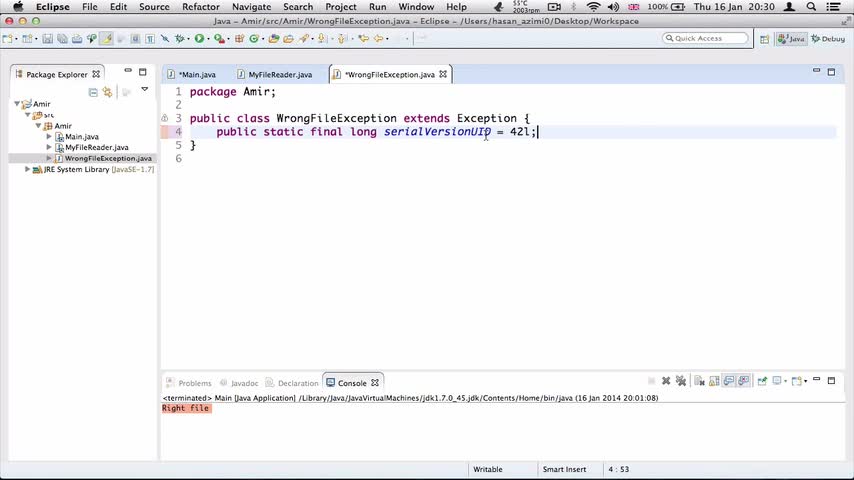Toggle Block Selection mode
This screenshot has height=480, width=854.
(x=135, y=38)
